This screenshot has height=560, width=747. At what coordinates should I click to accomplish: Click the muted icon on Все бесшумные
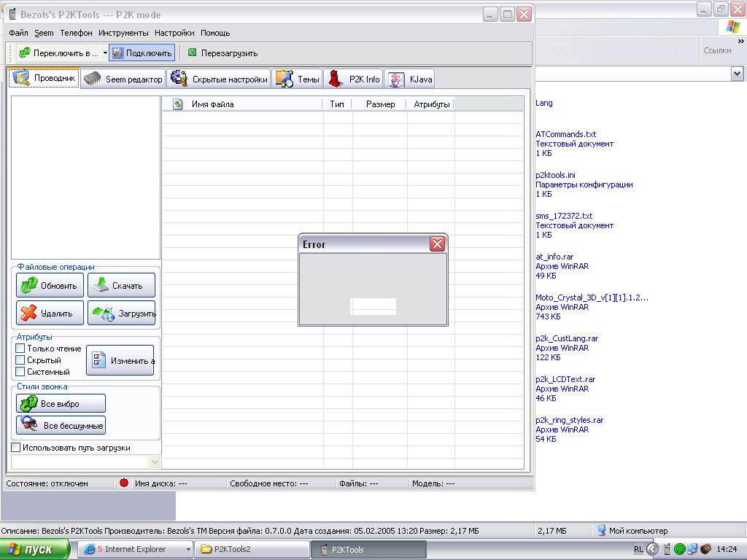[x=29, y=424]
